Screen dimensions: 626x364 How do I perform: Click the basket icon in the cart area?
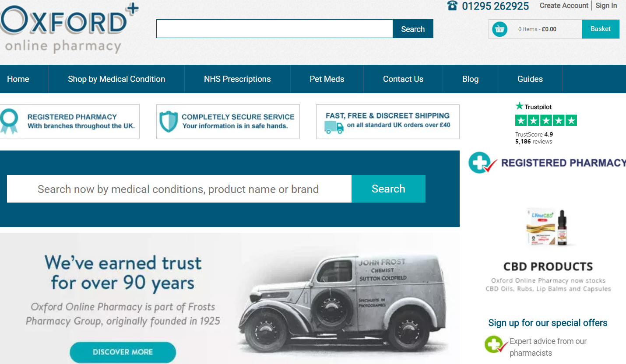pyautogui.click(x=499, y=29)
